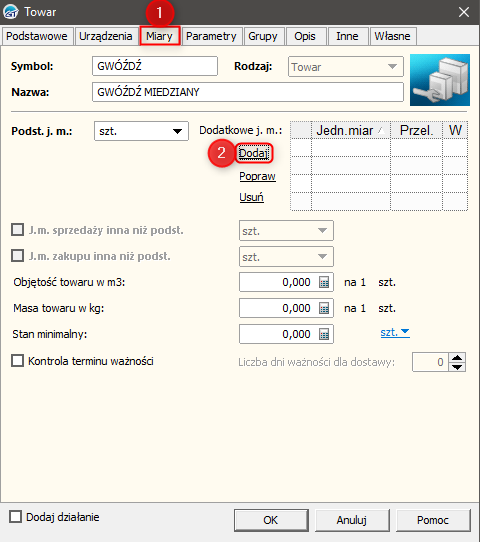Select the Miary tab
Viewport: 480px width, 542px height.
pos(159,36)
